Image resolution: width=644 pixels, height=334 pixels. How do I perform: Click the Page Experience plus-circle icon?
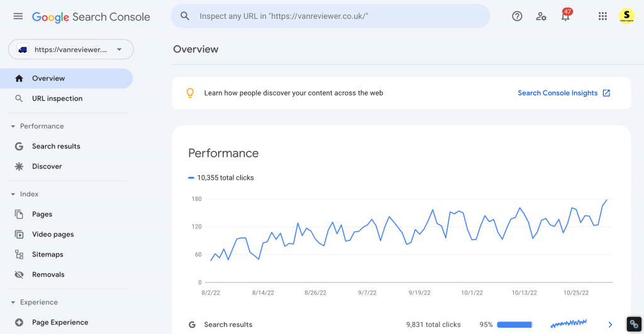point(19,323)
